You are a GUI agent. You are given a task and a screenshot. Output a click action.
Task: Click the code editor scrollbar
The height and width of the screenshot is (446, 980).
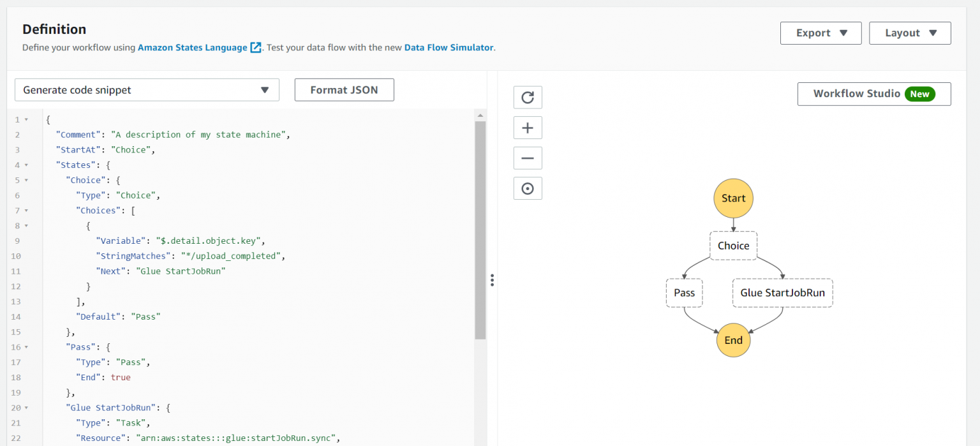(480, 223)
